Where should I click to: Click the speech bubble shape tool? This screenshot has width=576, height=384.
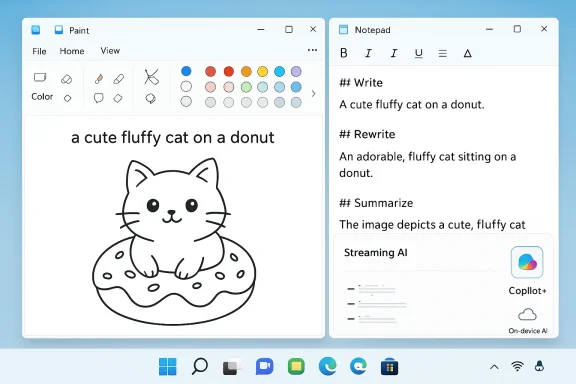coord(98,98)
